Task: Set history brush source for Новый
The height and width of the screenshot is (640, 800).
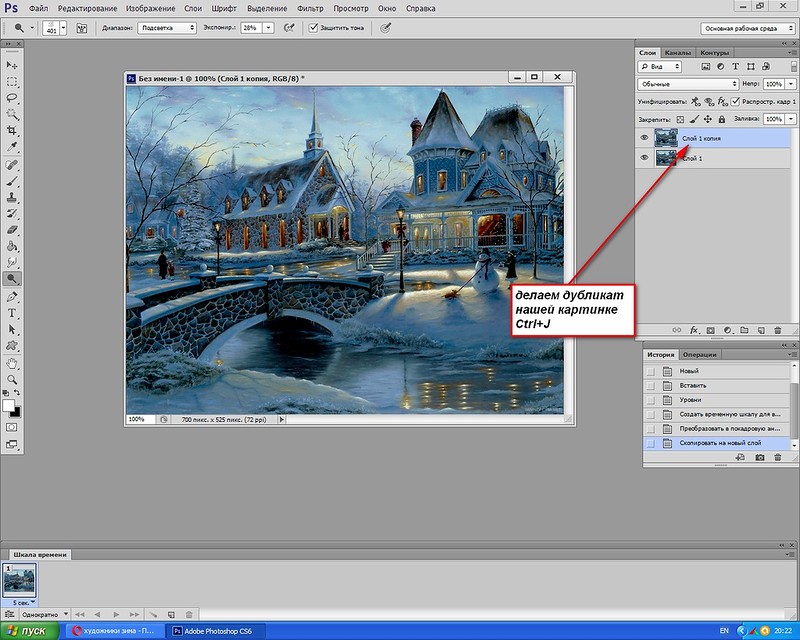Action: click(x=650, y=372)
